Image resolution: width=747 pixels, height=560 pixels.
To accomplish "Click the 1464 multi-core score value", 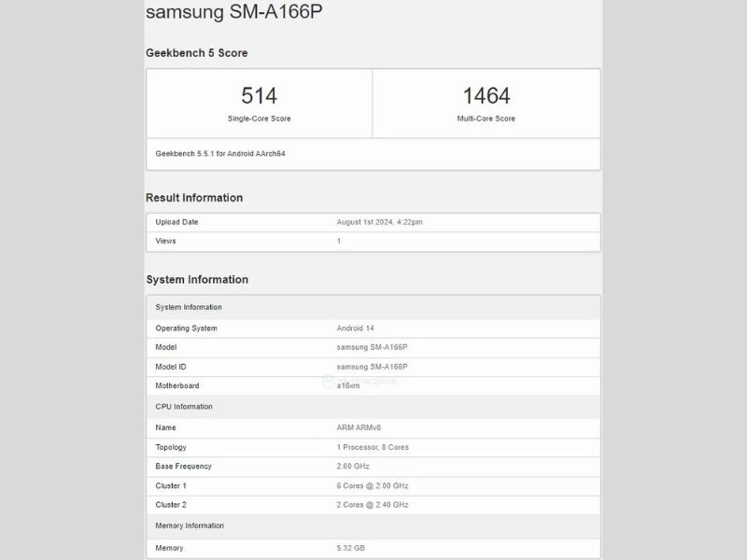I will [x=486, y=95].
